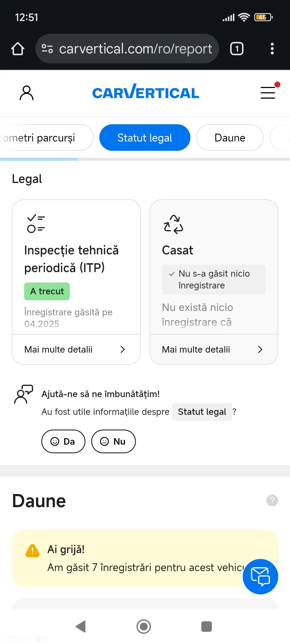This screenshot has width=290, height=644.
Task: Click the CarVertical logo
Action: click(146, 92)
